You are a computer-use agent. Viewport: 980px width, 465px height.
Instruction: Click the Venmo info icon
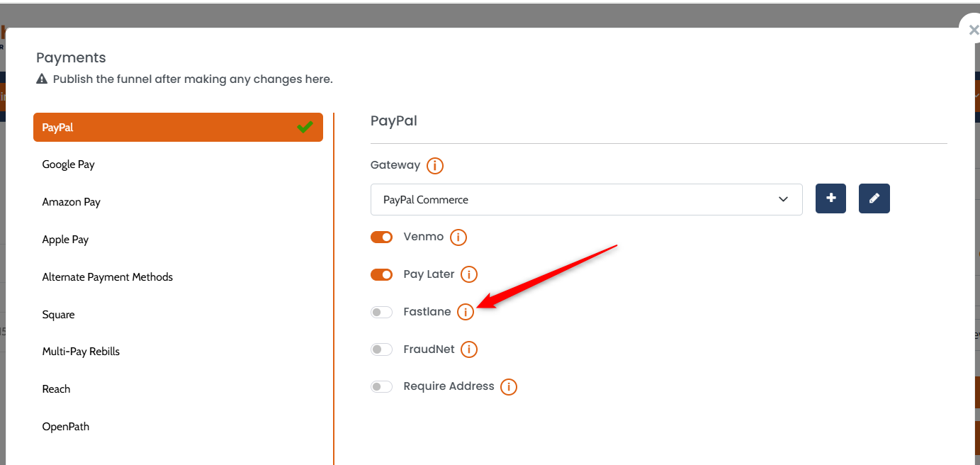tap(458, 237)
